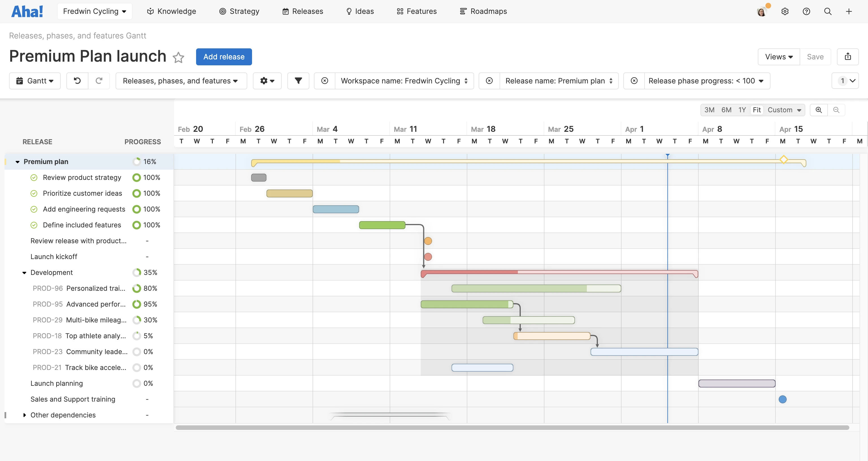Click the share/export icon next to Save

coord(848,57)
